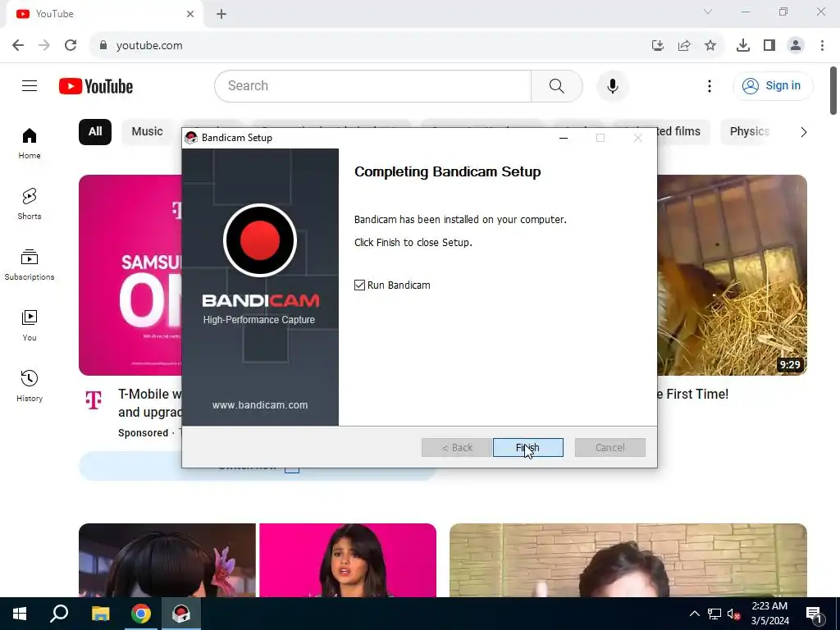This screenshot has width=840, height=630.
Task: Click Chrome icon in taskbar
Action: coord(141,614)
